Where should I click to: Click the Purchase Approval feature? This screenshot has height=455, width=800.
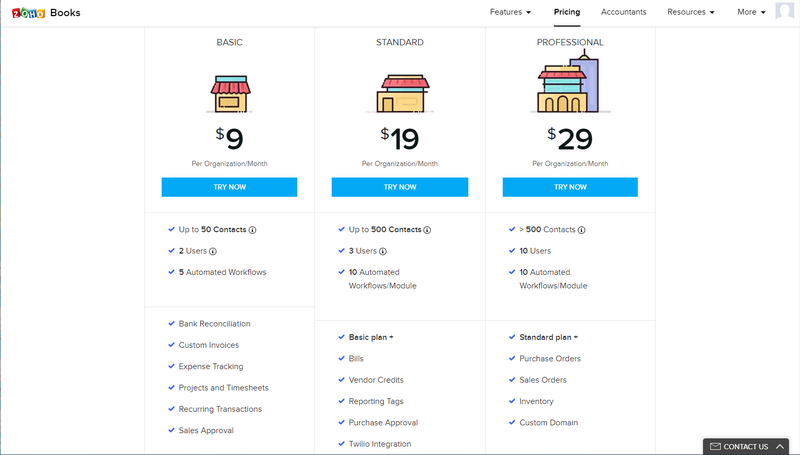[x=383, y=423]
